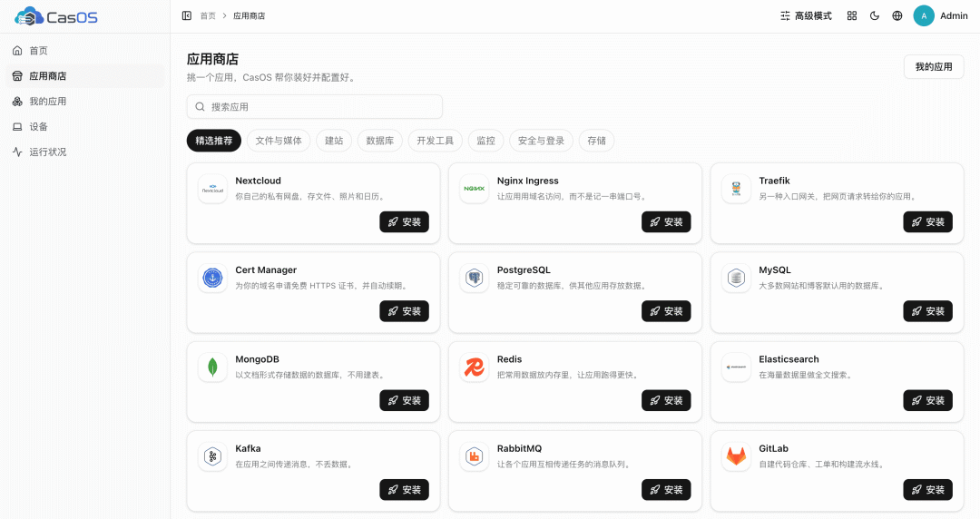Select the 安全与登录 category tab
Image resolution: width=980 pixels, height=519 pixels.
click(x=541, y=141)
